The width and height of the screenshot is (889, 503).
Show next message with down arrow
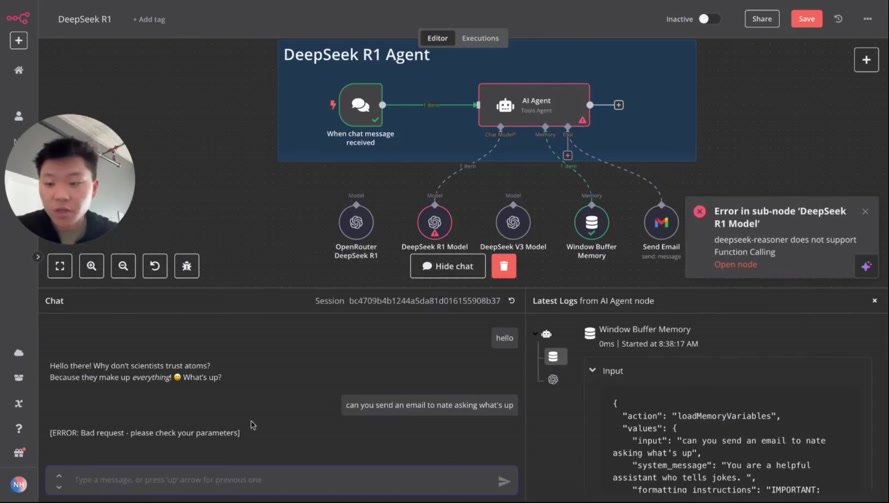[x=59, y=487]
